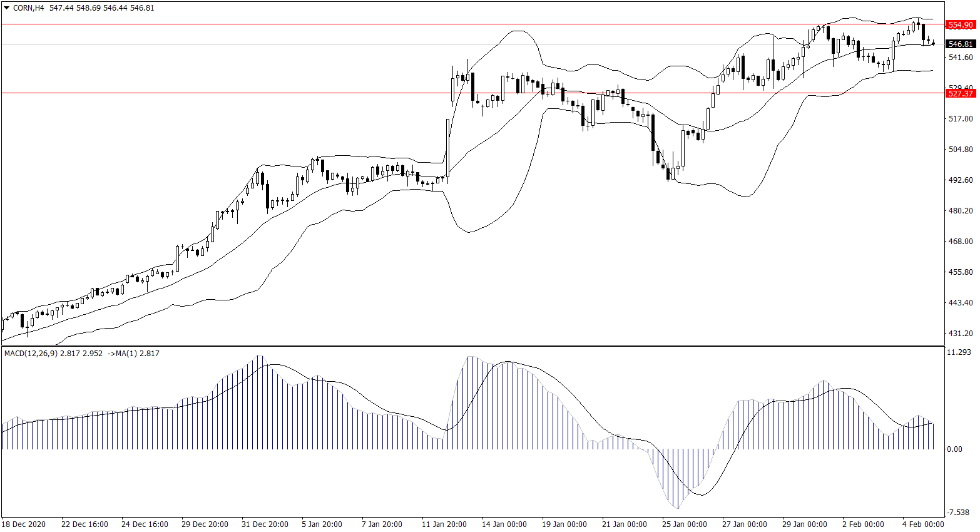
Task: Select the black 546.81 current price tag
Action: click(x=961, y=44)
